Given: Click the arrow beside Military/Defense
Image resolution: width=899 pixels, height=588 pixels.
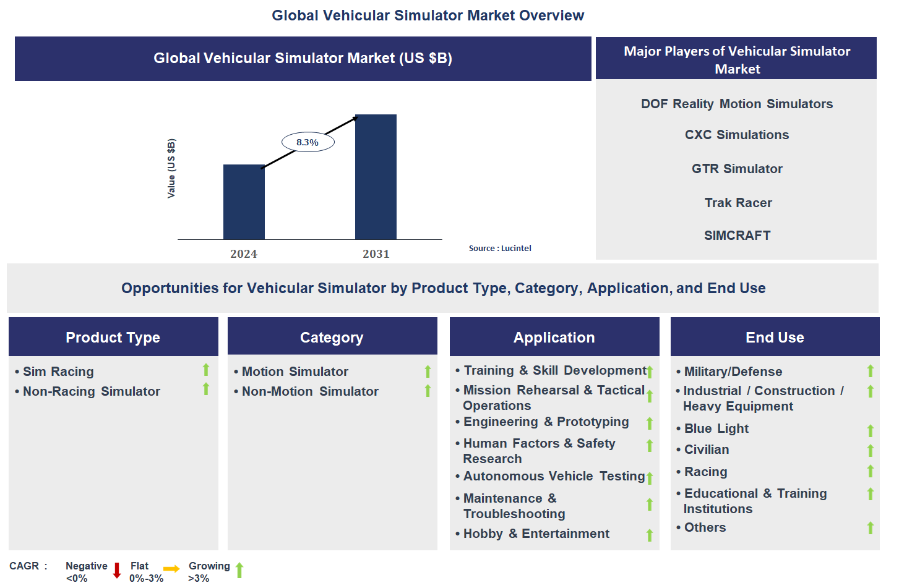Looking at the screenshot, I should 870,370.
